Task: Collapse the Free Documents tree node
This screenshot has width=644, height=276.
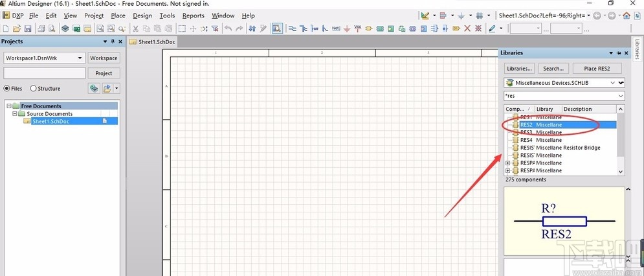Action: (x=9, y=106)
